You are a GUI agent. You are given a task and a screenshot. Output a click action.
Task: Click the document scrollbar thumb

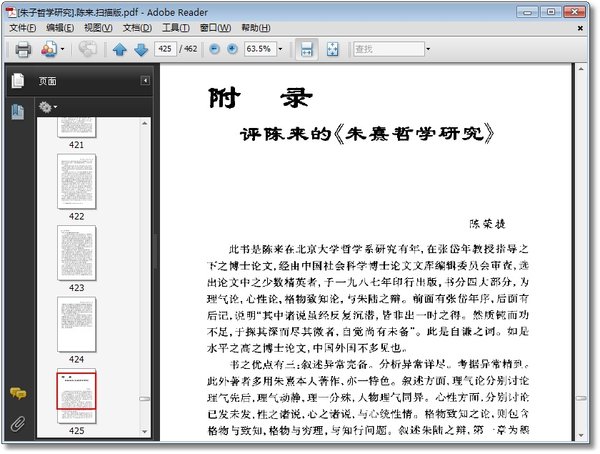[x=581, y=398]
